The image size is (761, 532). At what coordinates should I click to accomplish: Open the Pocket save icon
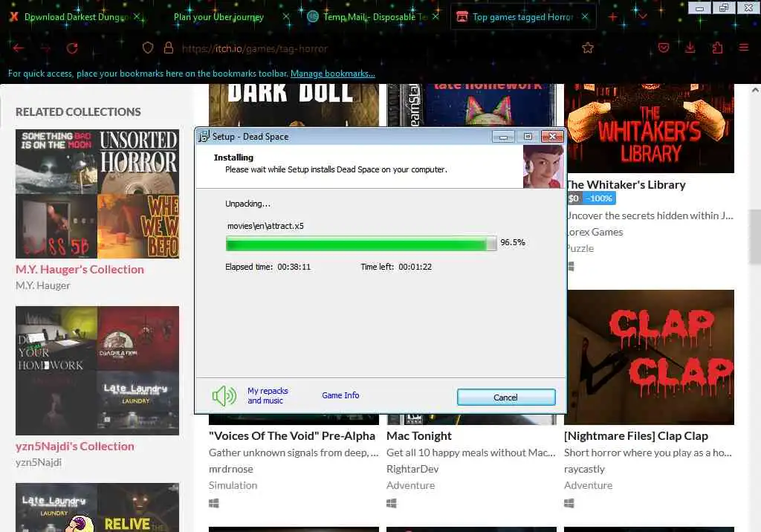[664, 48]
